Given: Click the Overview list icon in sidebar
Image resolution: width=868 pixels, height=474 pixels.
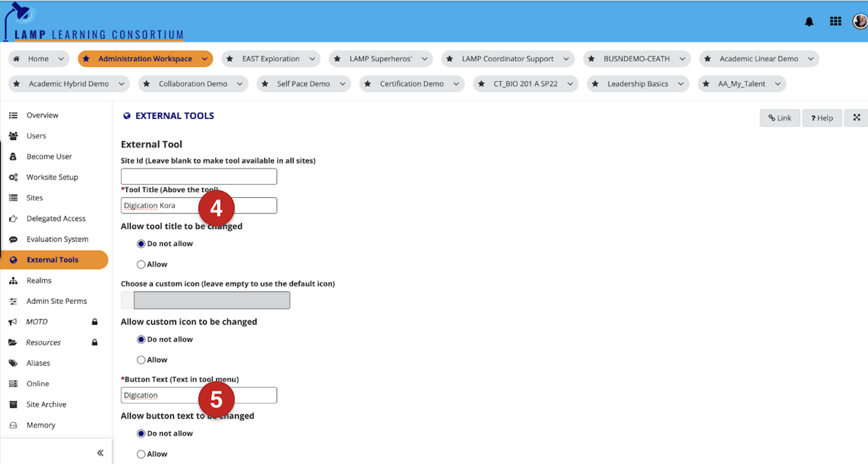Looking at the screenshot, I should pos(13,115).
